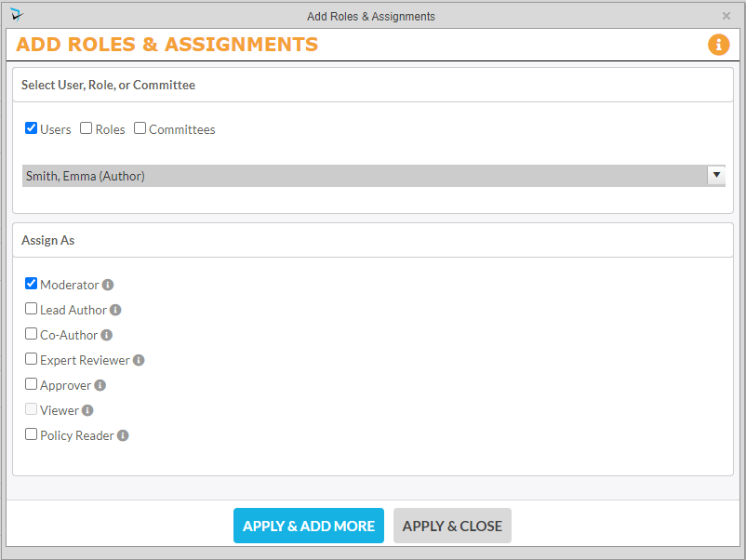Click the Co-Author info icon

click(x=107, y=335)
